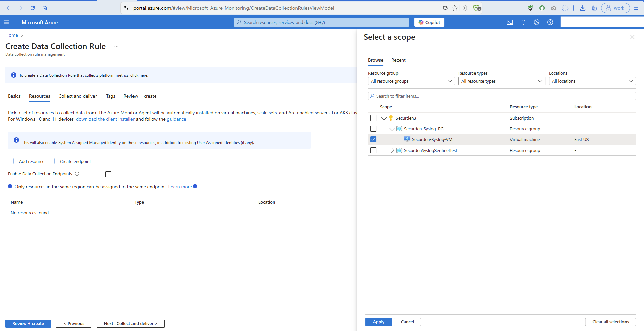Viewport: 644px width, 331px height.
Task: Open Azure notifications bell
Action: [523, 22]
